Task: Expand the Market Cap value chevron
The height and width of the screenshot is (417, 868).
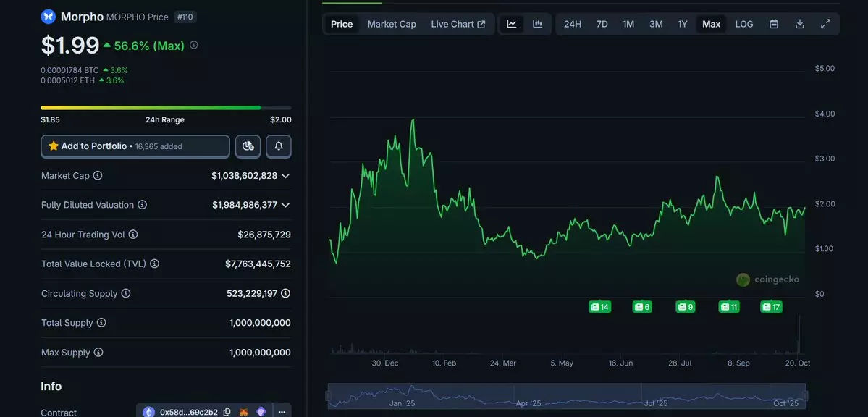Action: [285, 176]
